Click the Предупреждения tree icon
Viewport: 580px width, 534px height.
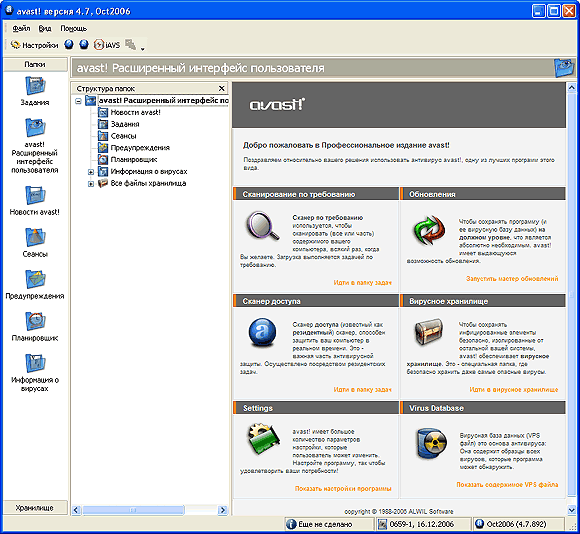[103, 148]
